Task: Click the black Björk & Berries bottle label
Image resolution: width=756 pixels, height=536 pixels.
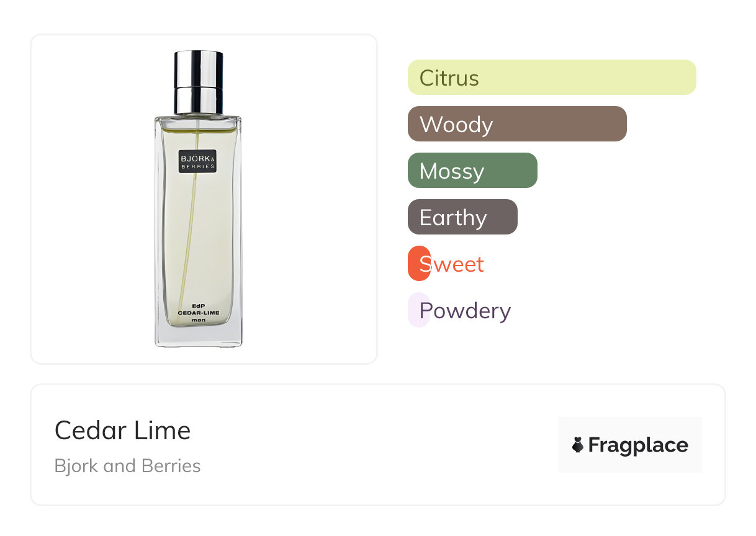Action: coord(197,161)
